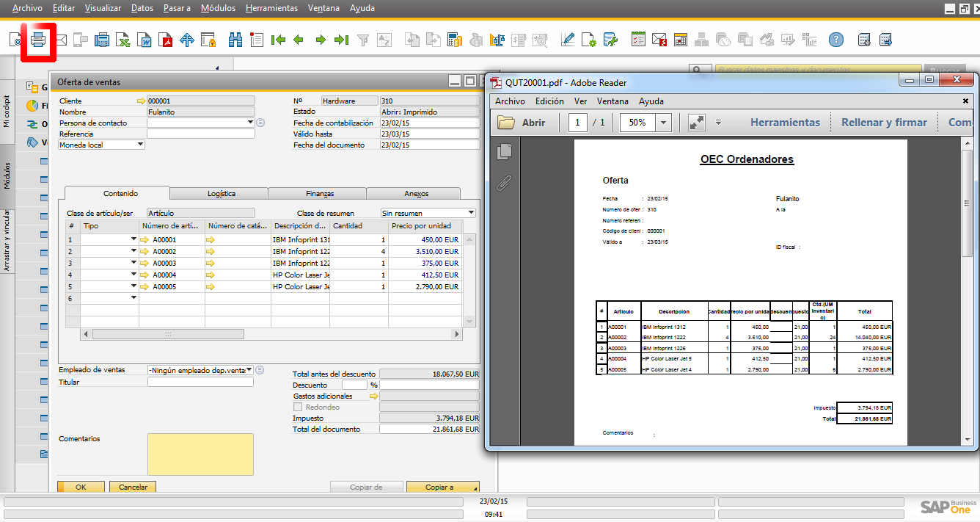Open Empleado de ventas dropdown

(x=249, y=370)
